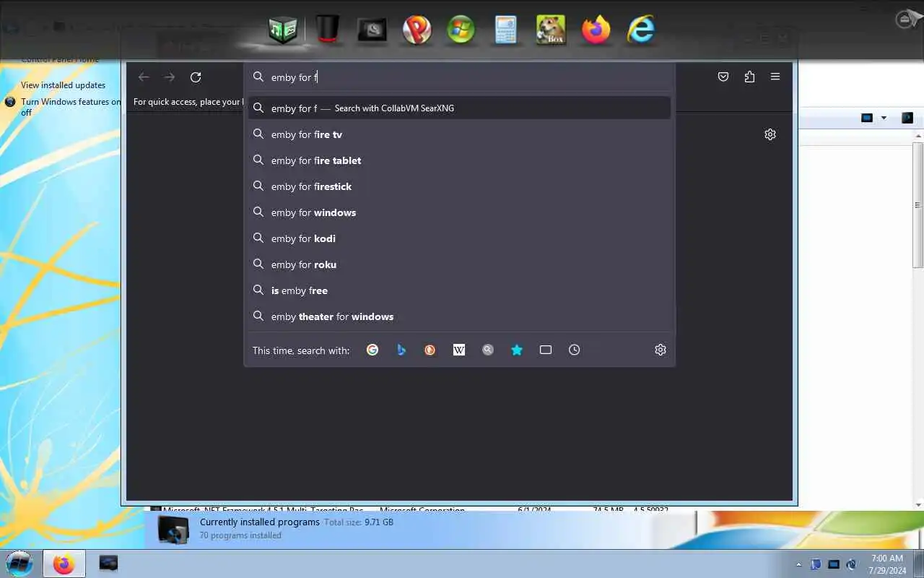Image resolution: width=924 pixels, height=578 pixels.
Task: Open the Firefox hamburger application menu
Action: [775, 77]
